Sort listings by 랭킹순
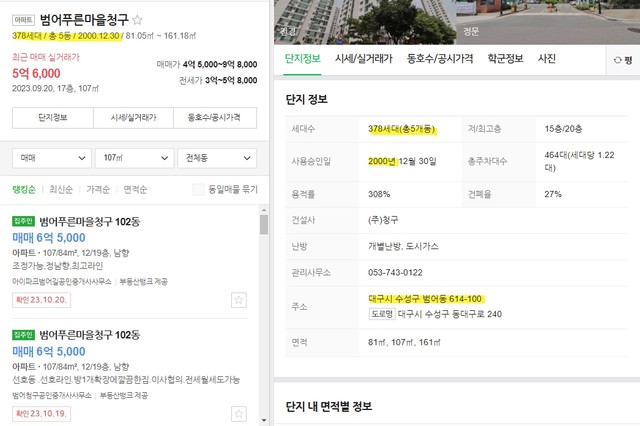This screenshot has width=640, height=426. 24,189
